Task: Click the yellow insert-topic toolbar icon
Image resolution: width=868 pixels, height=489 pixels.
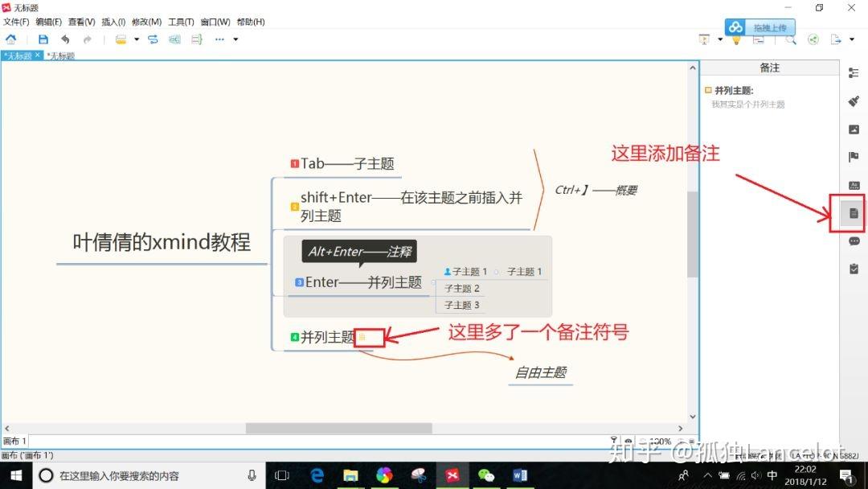Action: point(121,39)
